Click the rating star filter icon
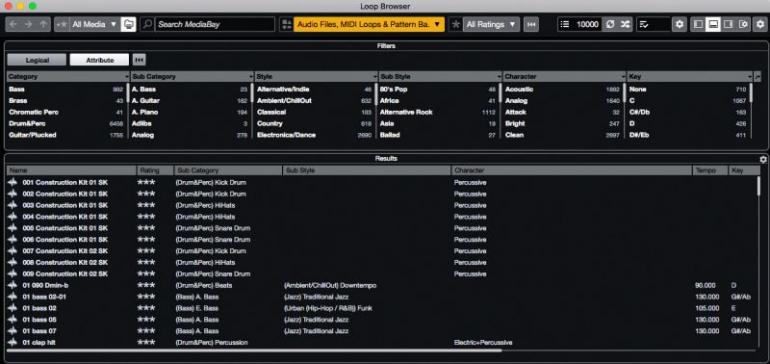The image size is (770, 364). pos(456,24)
